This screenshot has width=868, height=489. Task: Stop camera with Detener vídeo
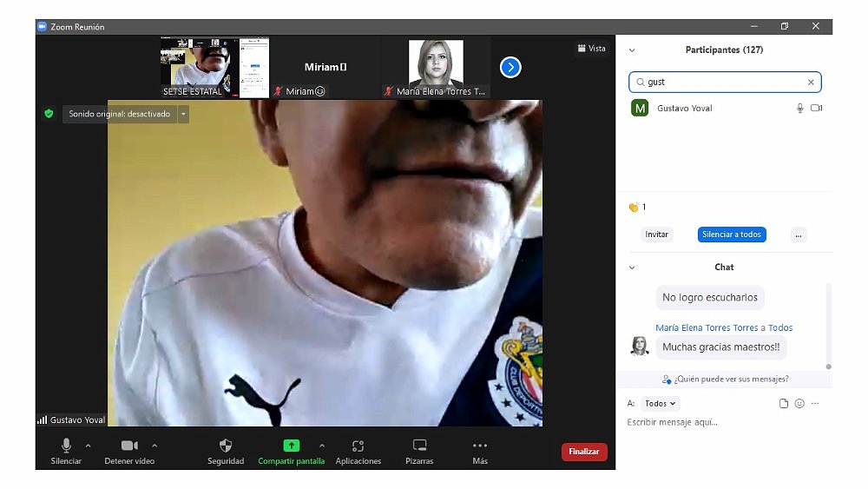128,446
